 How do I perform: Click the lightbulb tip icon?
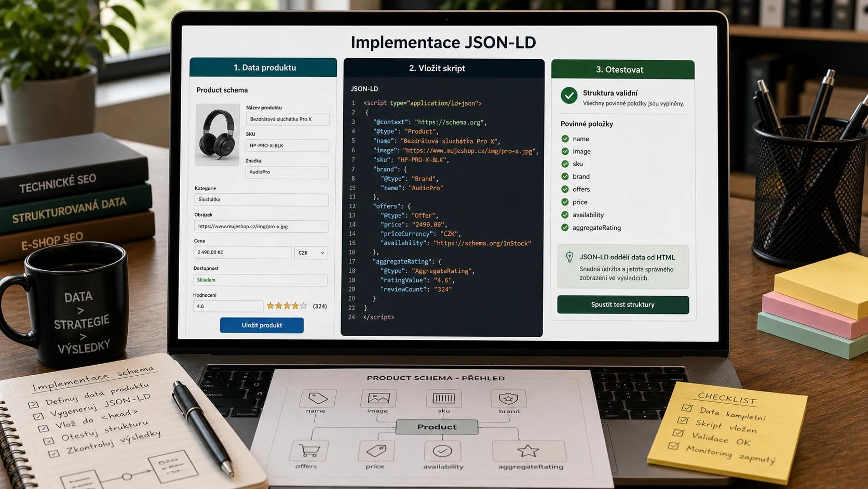coord(569,257)
